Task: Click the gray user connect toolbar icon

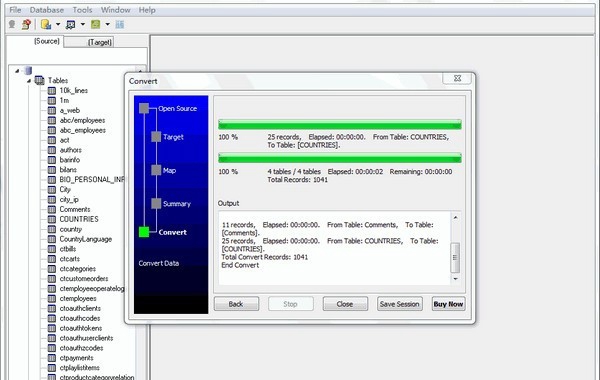Action: point(12,24)
